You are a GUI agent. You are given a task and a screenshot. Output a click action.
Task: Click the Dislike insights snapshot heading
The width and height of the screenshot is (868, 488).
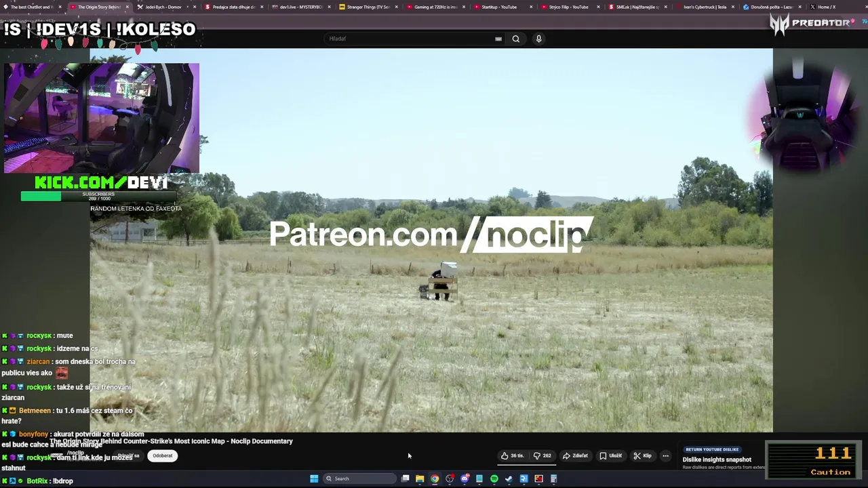pos(717,460)
